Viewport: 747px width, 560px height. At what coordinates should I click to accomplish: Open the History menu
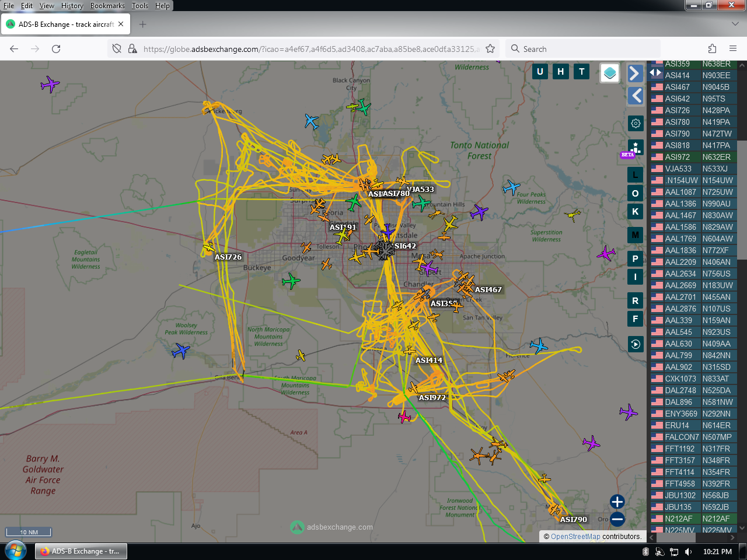(x=72, y=6)
